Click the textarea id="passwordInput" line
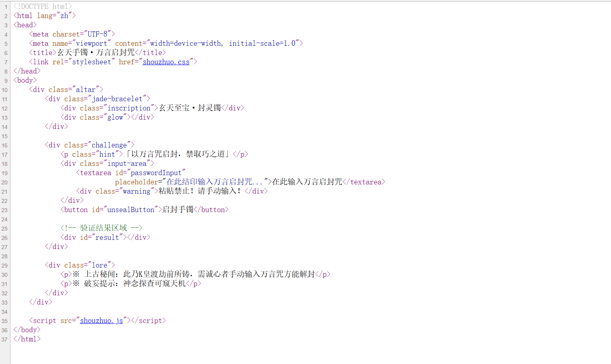The height and width of the screenshot is (364, 611). point(131,173)
